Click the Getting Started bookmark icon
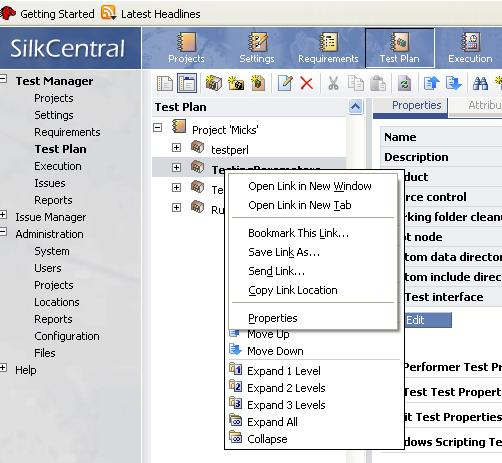Screen dimensions: 502x463 coord(7,13)
